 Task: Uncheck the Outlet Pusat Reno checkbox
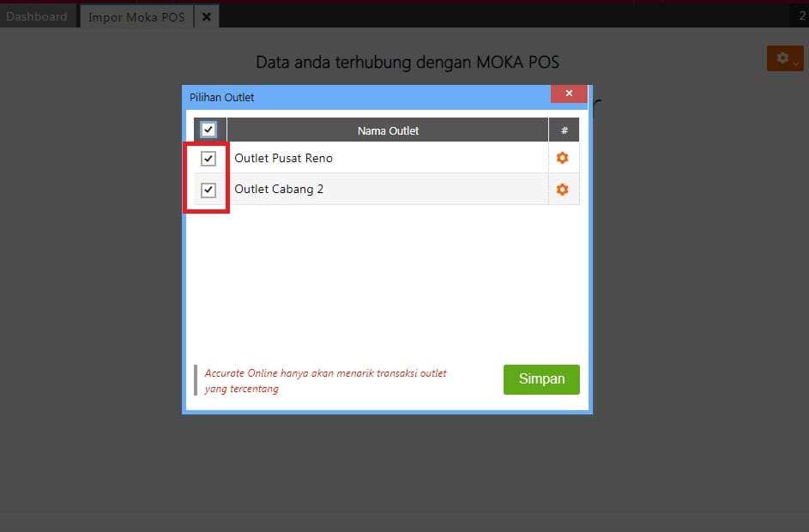pyautogui.click(x=208, y=159)
